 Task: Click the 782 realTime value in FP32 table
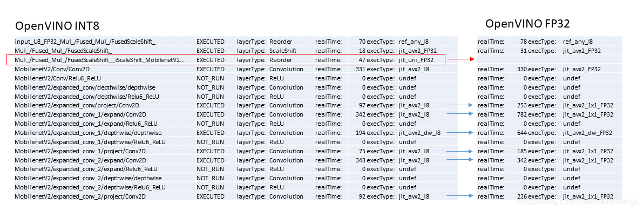521,114
